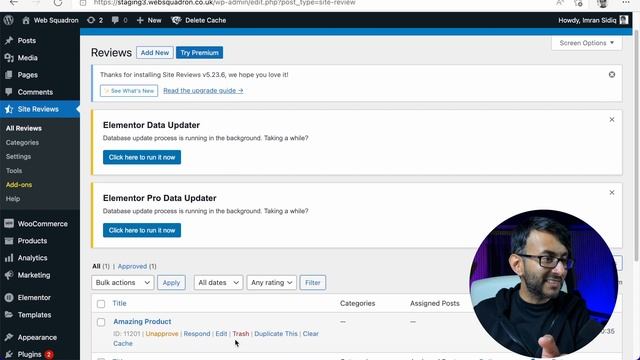Open Bulk actions dropdown
The height and width of the screenshot is (360, 640).
122,282
